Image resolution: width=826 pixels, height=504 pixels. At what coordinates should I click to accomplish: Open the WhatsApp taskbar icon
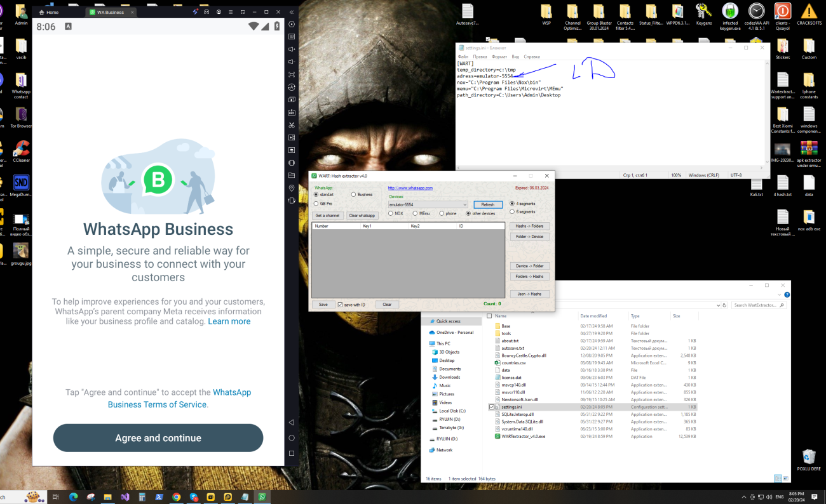(262, 497)
